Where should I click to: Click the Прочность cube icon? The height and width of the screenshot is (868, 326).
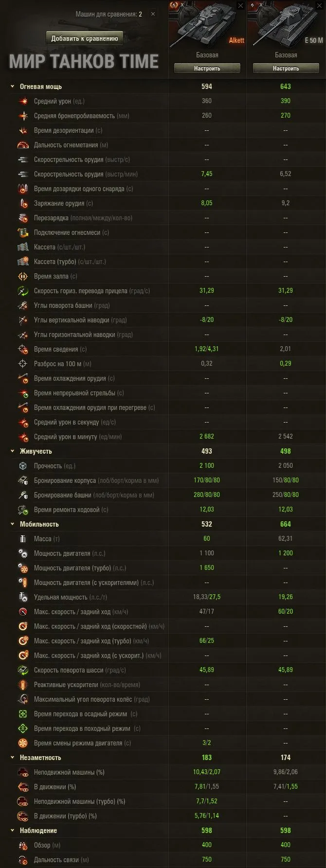[23, 466]
